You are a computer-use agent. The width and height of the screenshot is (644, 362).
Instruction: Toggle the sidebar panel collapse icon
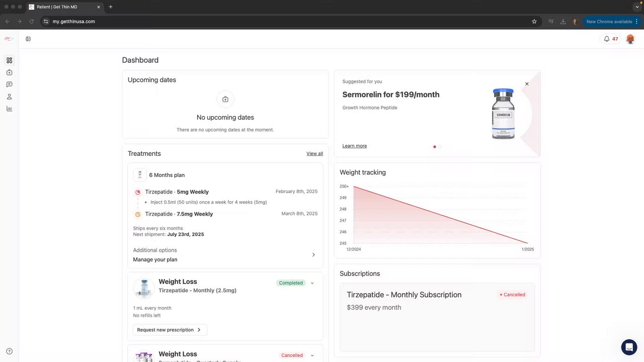[x=28, y=39]
